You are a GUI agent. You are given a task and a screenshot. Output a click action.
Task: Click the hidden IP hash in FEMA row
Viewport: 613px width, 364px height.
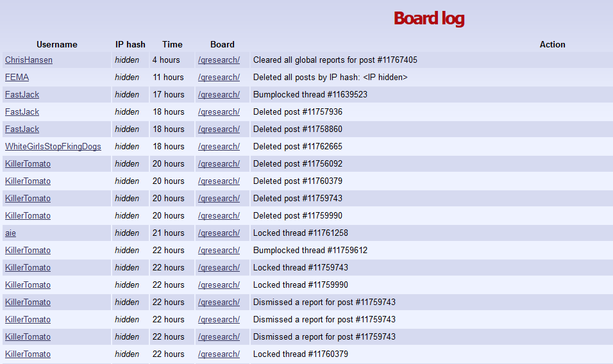coord(127,78)
